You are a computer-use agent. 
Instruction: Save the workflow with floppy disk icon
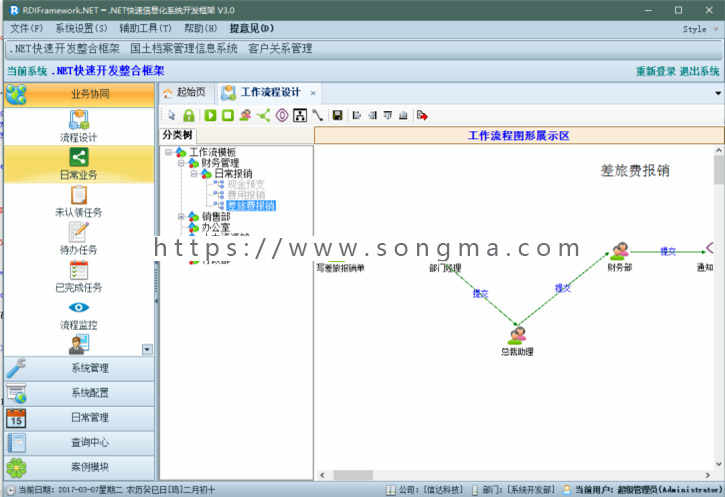(338, 115)
